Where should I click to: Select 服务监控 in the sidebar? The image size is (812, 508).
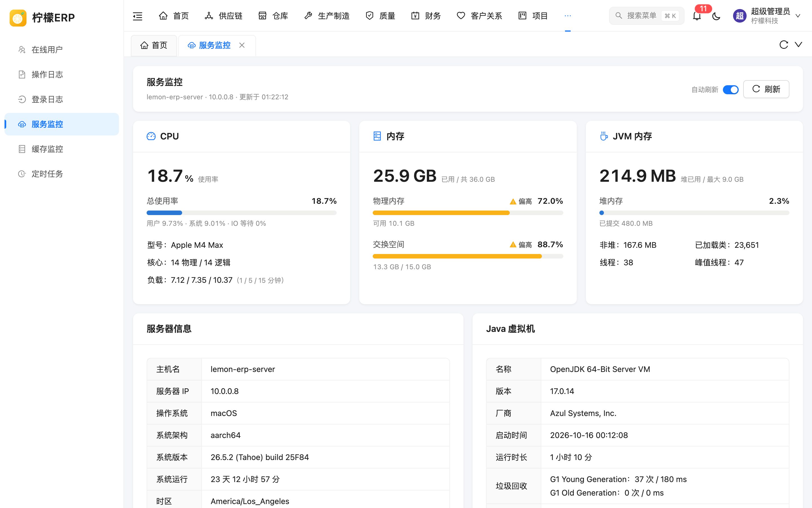(x=62, y=124)
